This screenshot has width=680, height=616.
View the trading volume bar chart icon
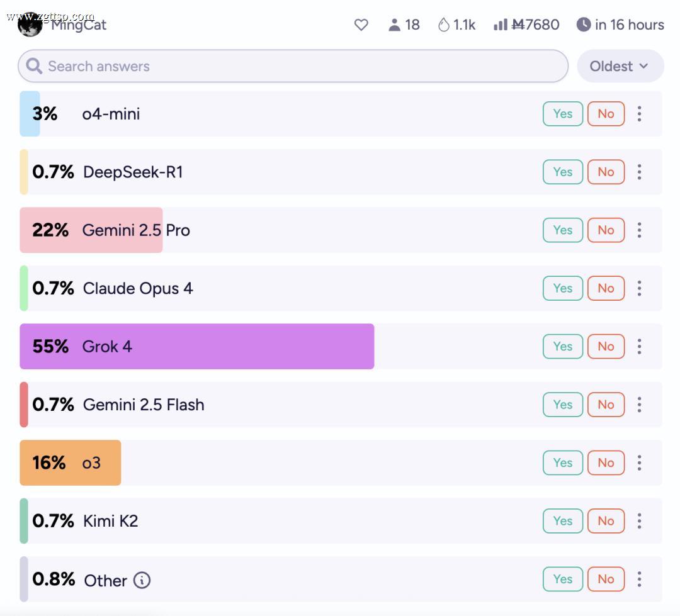point(500,25)
